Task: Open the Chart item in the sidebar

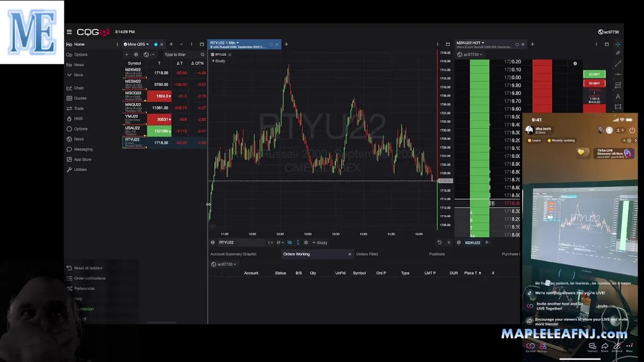Action: [x=75, y=88]
